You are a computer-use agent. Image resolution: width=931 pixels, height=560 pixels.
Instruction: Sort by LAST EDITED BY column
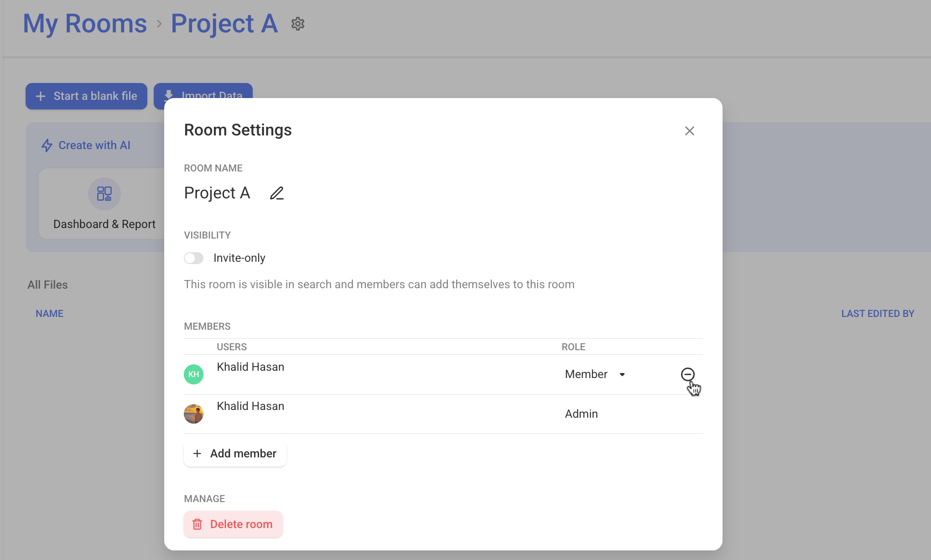tap(878, 314)
